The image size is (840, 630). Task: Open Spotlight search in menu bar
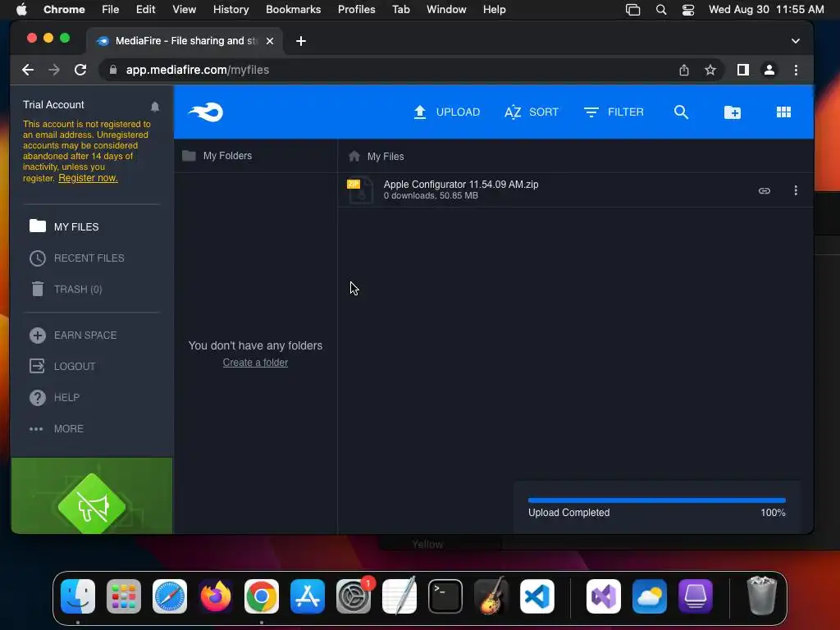pos(661,10)
